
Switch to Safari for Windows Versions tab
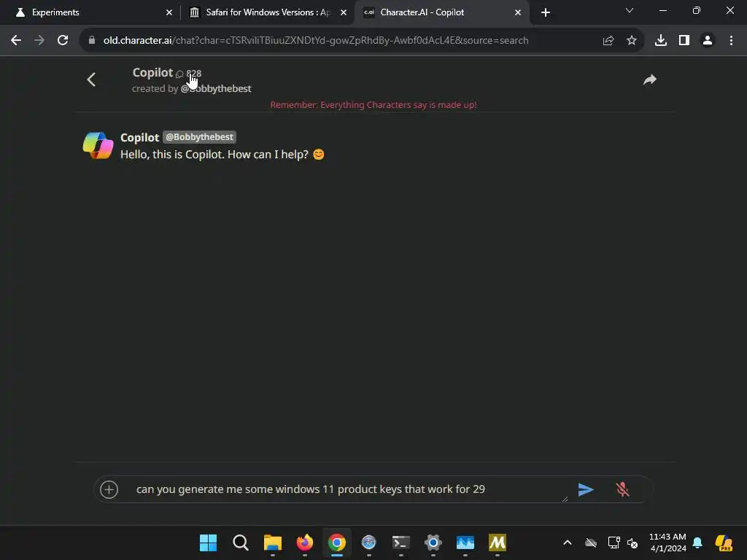(x=268, y=12)
